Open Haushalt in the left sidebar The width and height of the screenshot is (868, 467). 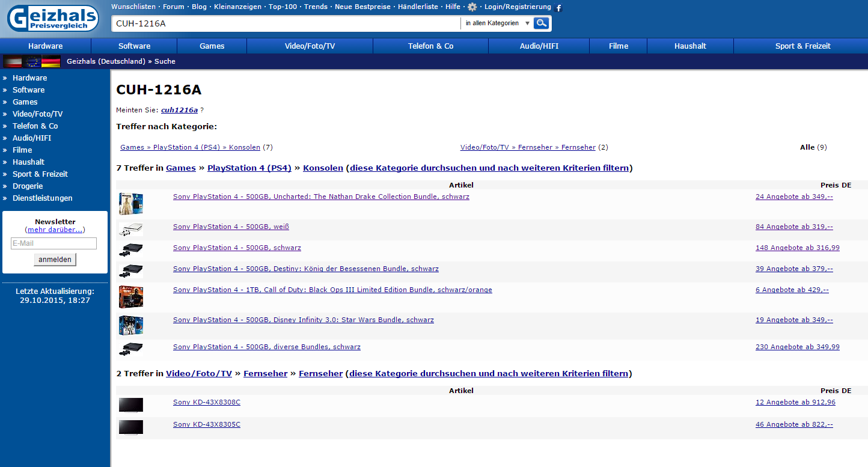pyautogui.click(x=28, y=162)
